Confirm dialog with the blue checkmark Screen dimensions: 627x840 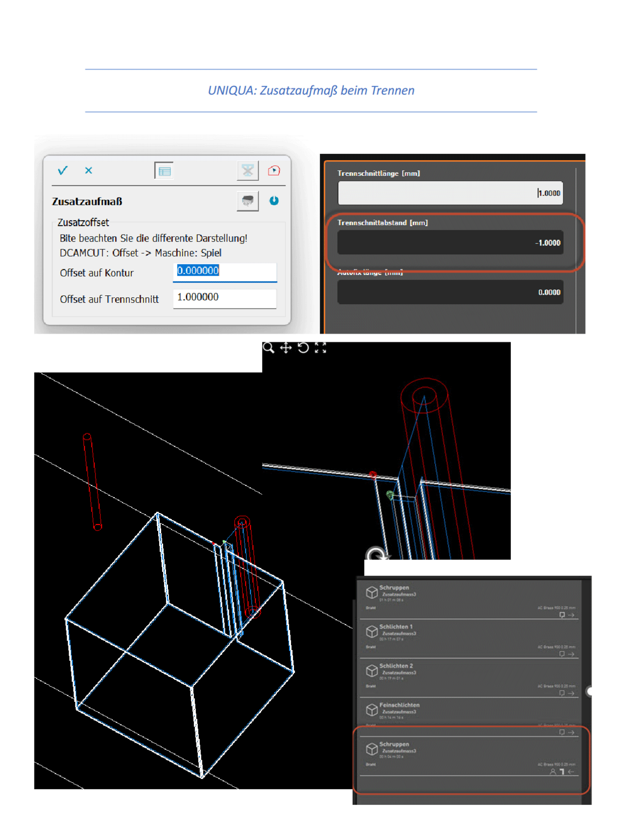[x=63, y=170]
